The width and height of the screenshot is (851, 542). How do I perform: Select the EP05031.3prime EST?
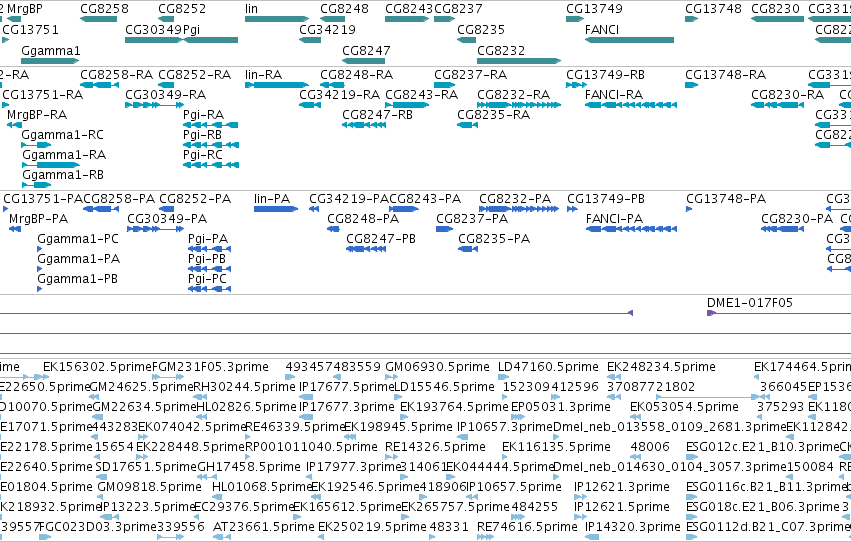(x=518, y=418)
